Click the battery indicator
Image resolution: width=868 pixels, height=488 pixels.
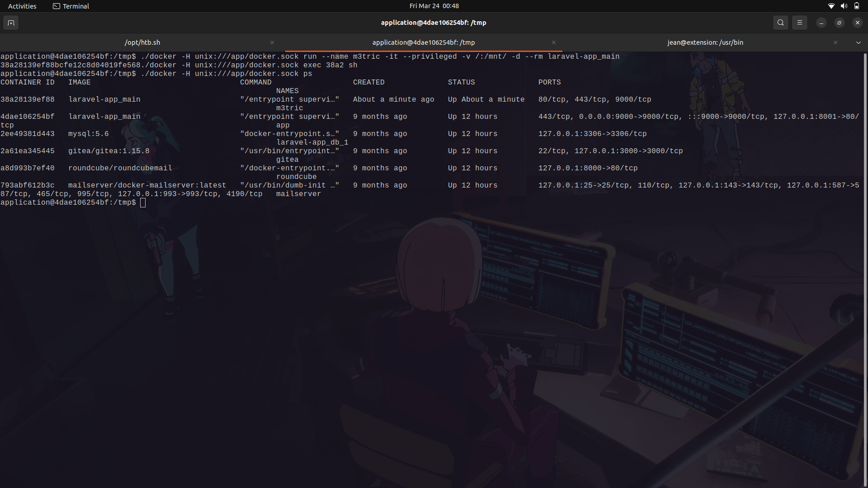pos(857,6)
